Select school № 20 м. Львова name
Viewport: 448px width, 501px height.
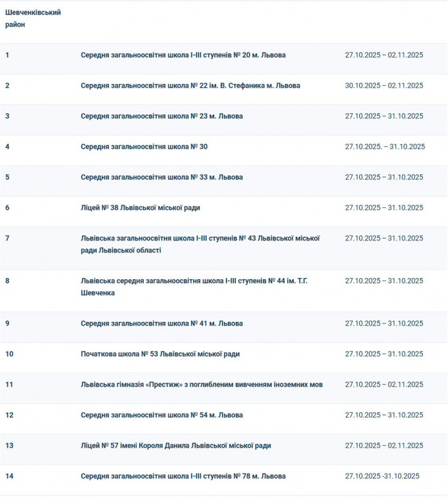pos(183,55)
